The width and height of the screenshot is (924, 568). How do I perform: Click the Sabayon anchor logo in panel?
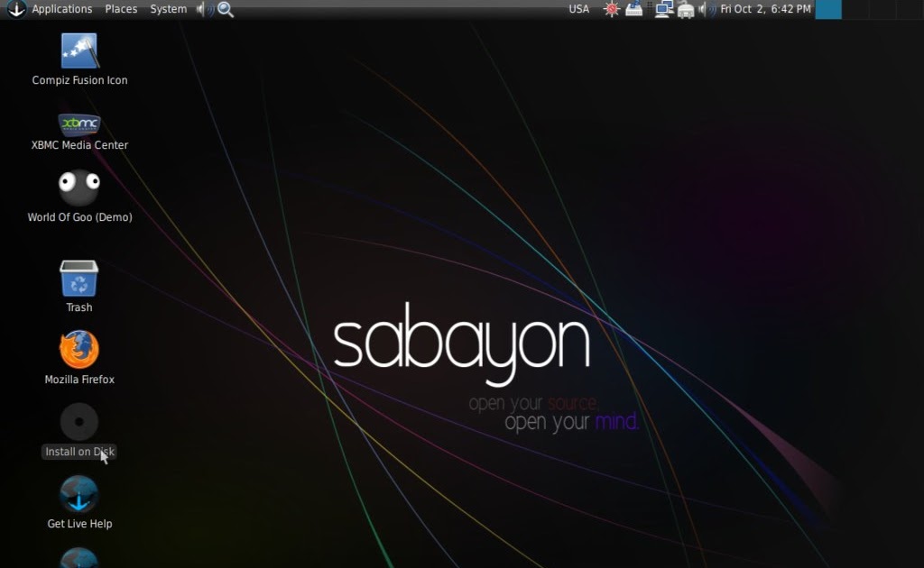pyautogui.click(x=16, y=9)
